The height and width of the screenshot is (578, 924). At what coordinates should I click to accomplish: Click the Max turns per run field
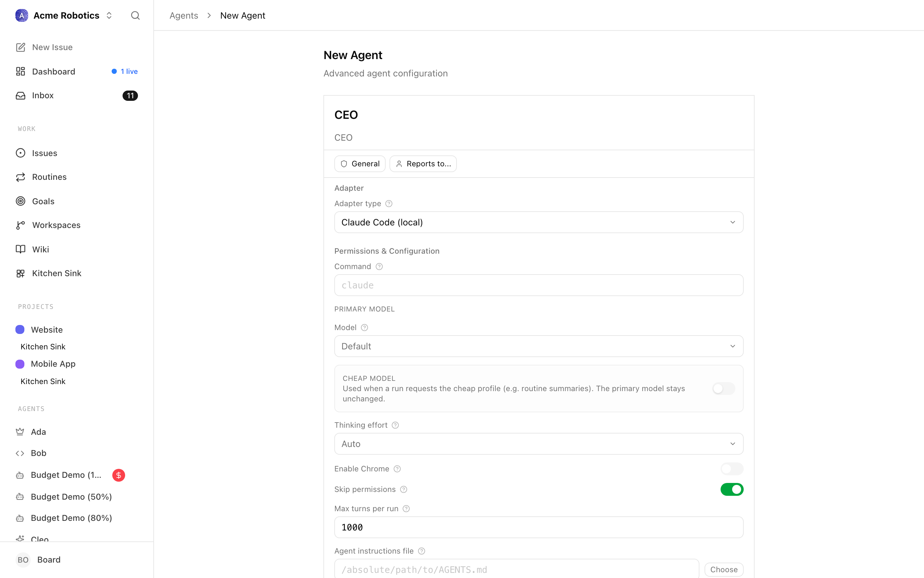coord(539,527)
